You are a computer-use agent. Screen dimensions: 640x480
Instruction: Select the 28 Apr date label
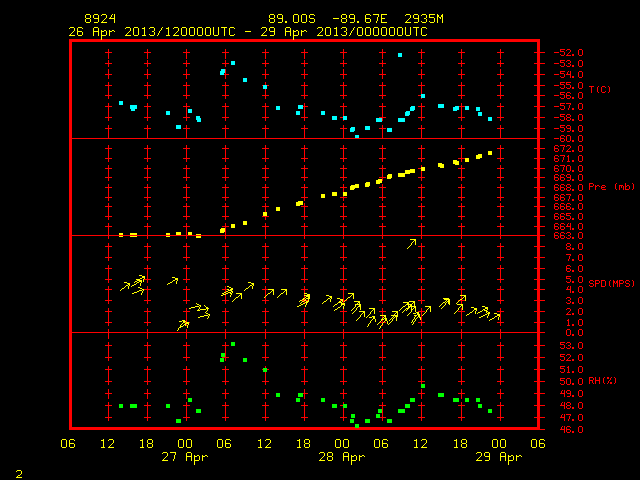[x=342, y=457]
